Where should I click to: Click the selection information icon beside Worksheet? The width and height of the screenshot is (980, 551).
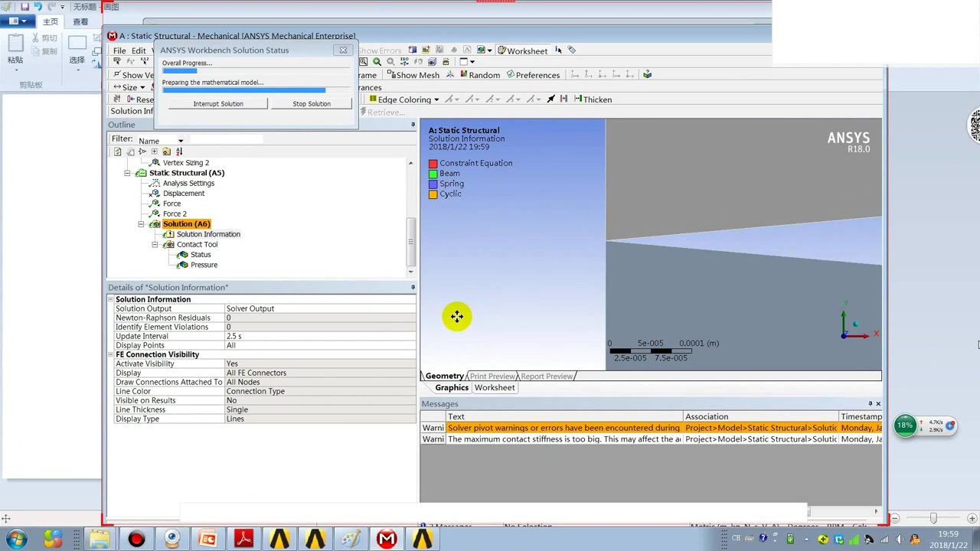[x=558, y=51]
